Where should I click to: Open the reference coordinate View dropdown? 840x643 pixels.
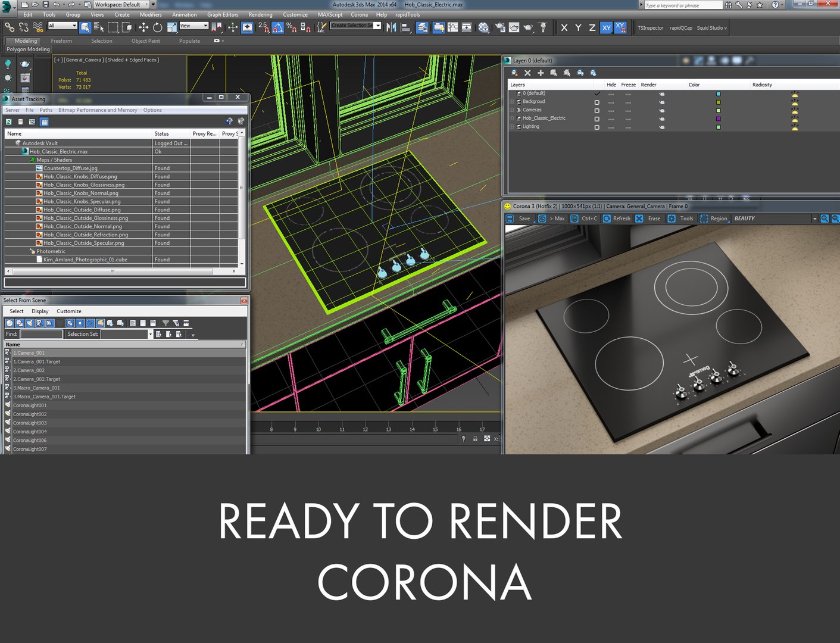[193, 26]
